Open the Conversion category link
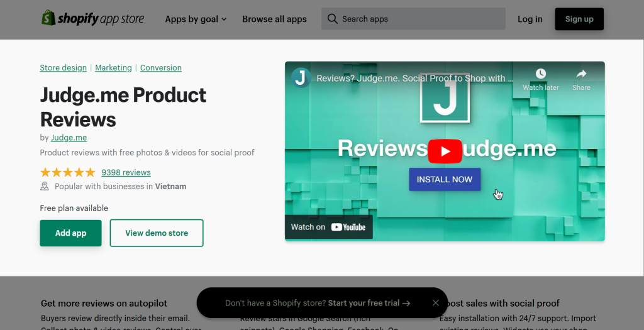The height and width of the screenshot is (330, 644). (160, 68)
